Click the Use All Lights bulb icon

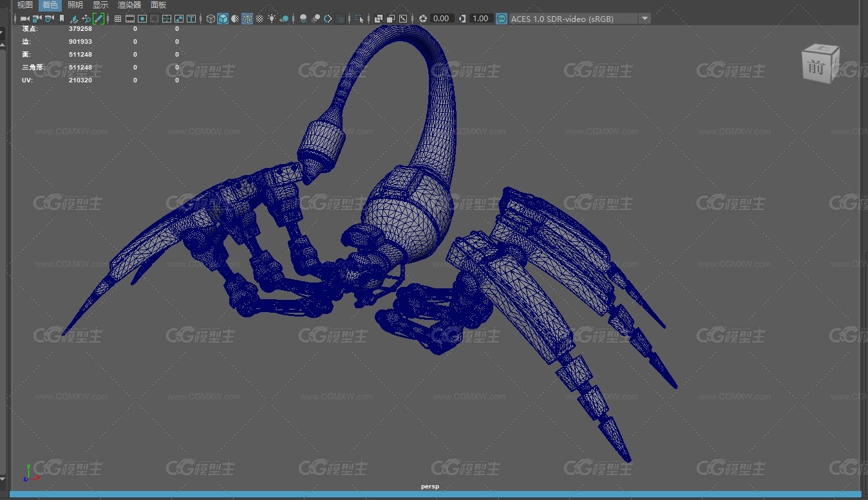click(272, 19)
